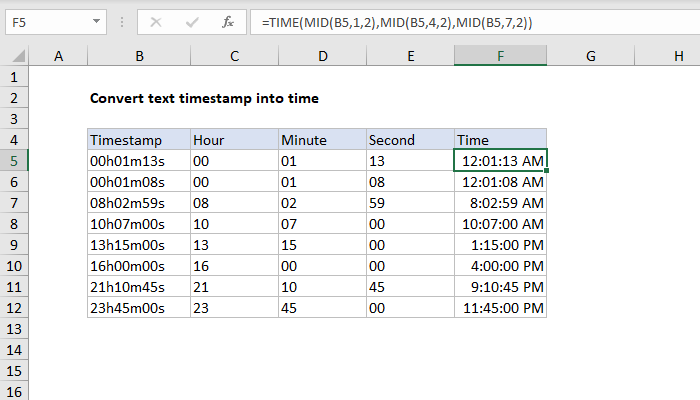
Task: Click the fill handle of cell F5
Action: coord(546,171)
